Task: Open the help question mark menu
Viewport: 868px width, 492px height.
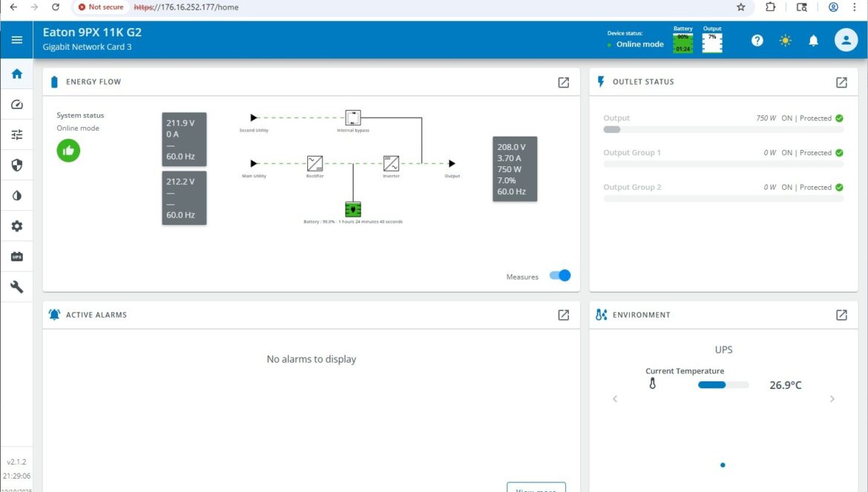Action: pos(757,41)
